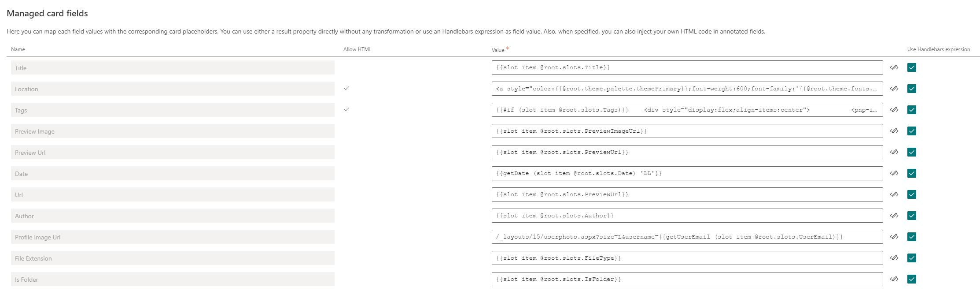
Task: Open the code editor for the Date field
Action: [894, 173]
